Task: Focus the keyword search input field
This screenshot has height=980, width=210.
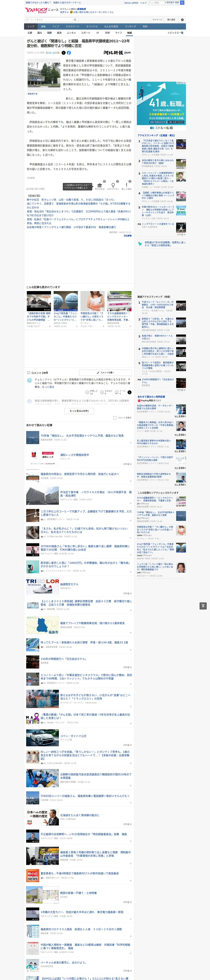Action: click(49, 19)
